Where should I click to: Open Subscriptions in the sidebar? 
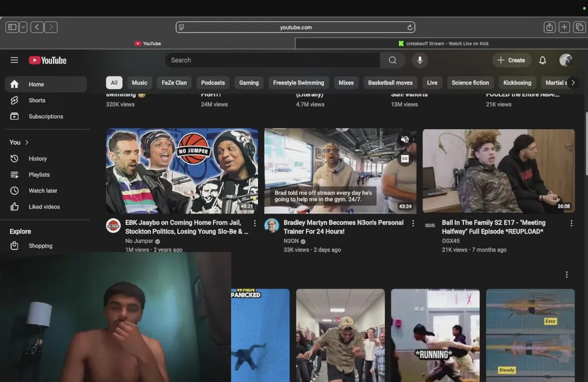[46, 117]
